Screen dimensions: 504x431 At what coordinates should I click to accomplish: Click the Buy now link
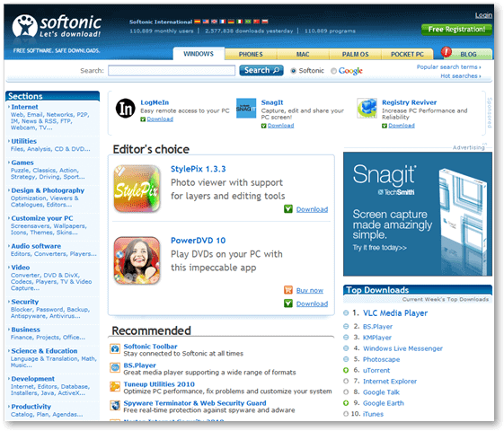310,290
